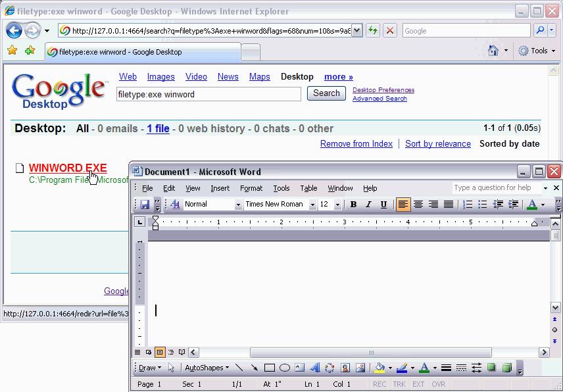This screenshot has width=563, height=392.
Task: Open Word's Edit menu
Action: [x=169, y=188]
